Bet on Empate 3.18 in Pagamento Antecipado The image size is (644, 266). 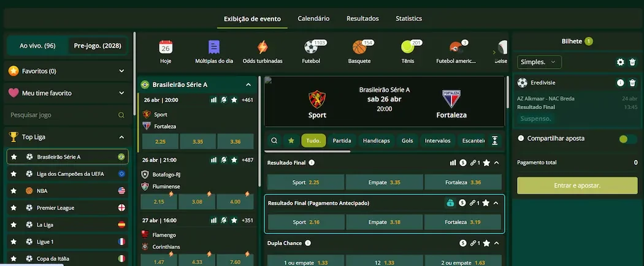pos(385,222)
